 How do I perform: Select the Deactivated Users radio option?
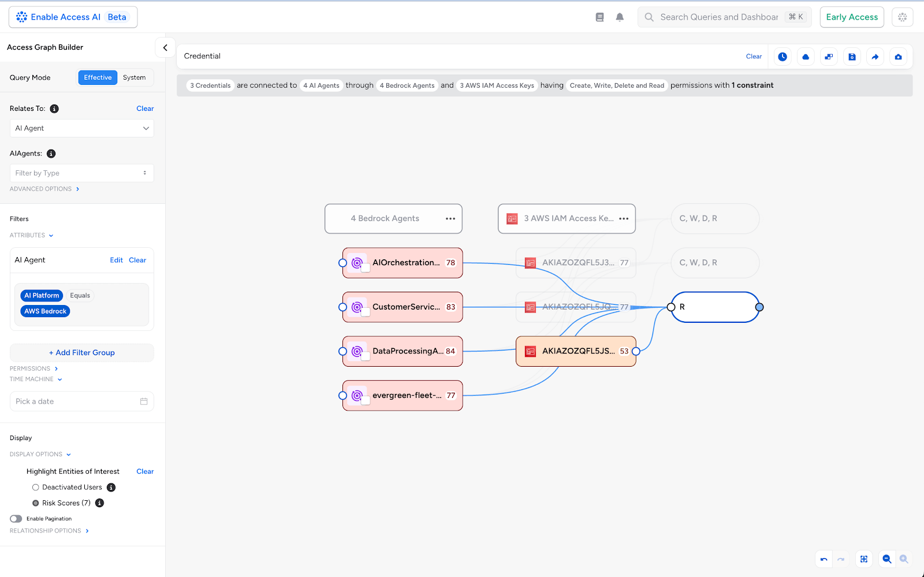click(36, 487)
